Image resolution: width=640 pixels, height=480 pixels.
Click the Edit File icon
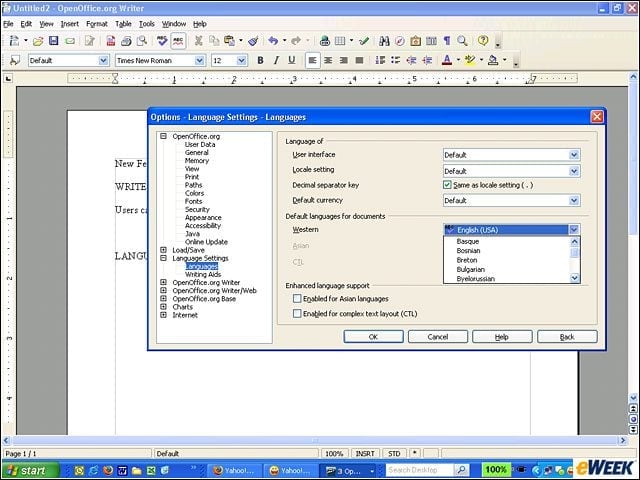click(89, 41)
